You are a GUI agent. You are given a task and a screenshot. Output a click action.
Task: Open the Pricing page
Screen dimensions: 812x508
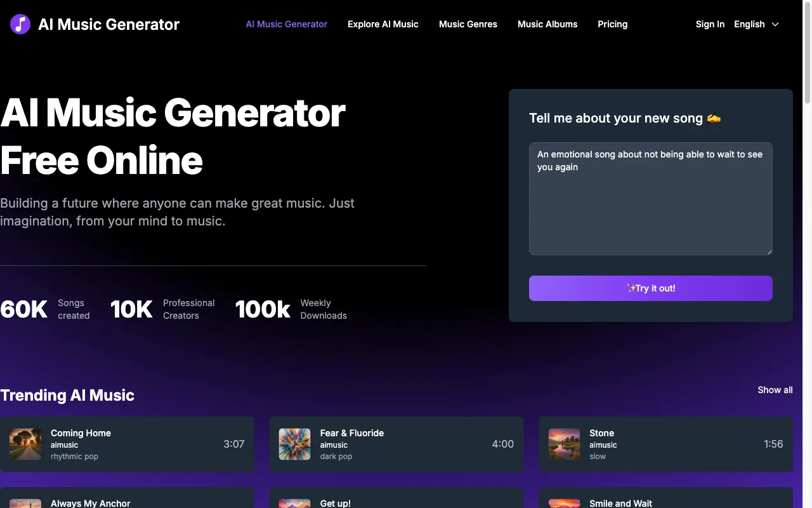click(x=613, y=24)
